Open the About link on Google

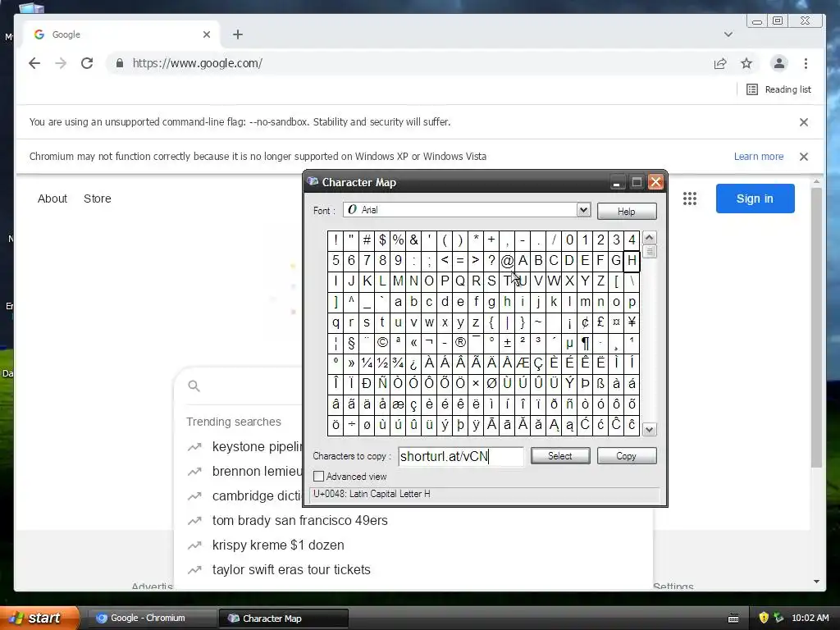[52, 199]
